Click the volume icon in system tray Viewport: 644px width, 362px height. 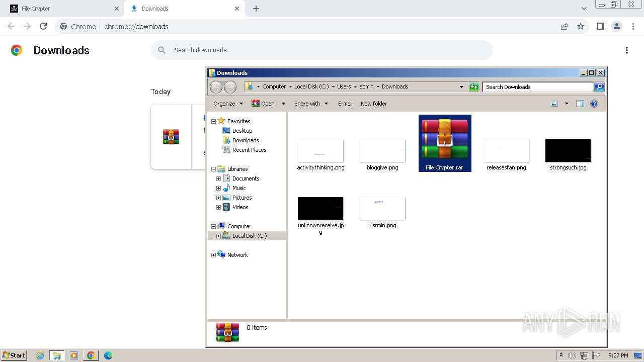572,355
